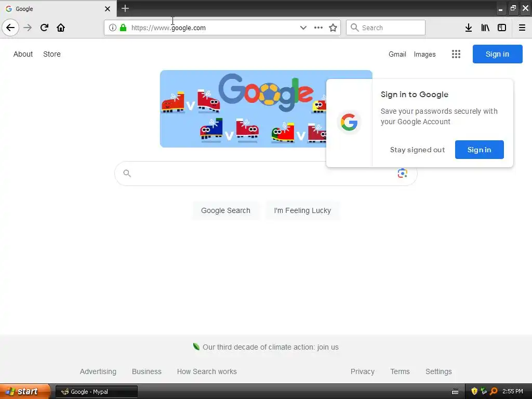Expand the address bar history dropdown
532x399 pixels.
point(303,28)
